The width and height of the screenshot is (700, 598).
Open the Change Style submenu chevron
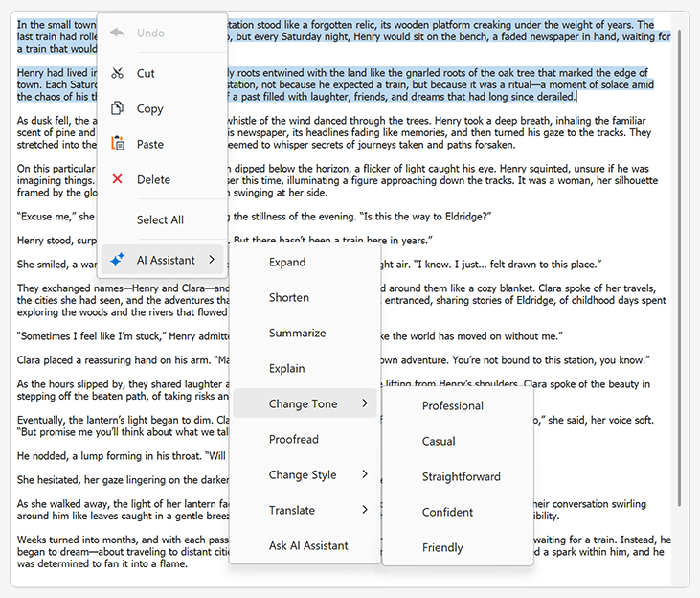pos(365,474)
